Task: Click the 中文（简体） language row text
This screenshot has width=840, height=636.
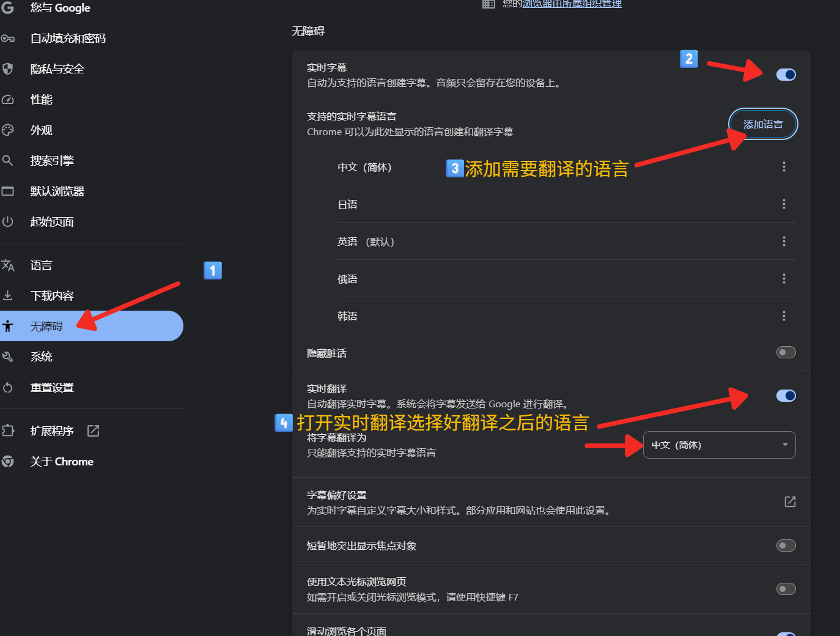Action: [364, 167]
